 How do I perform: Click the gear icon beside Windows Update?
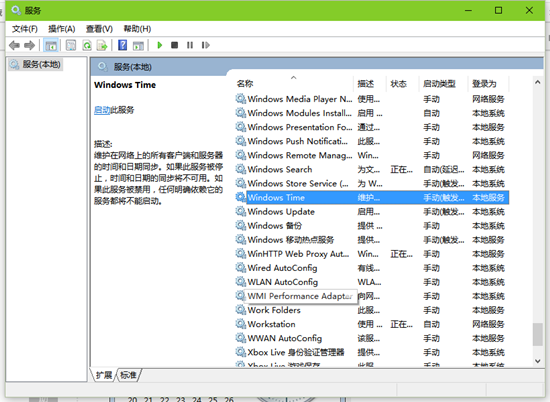(241, 211)
